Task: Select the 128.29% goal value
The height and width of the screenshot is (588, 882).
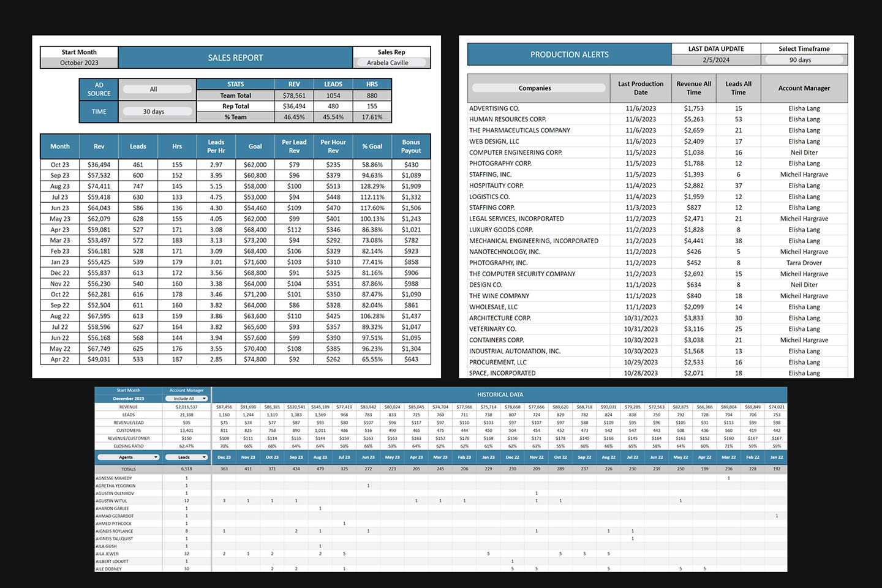Action: click(372, 186)
